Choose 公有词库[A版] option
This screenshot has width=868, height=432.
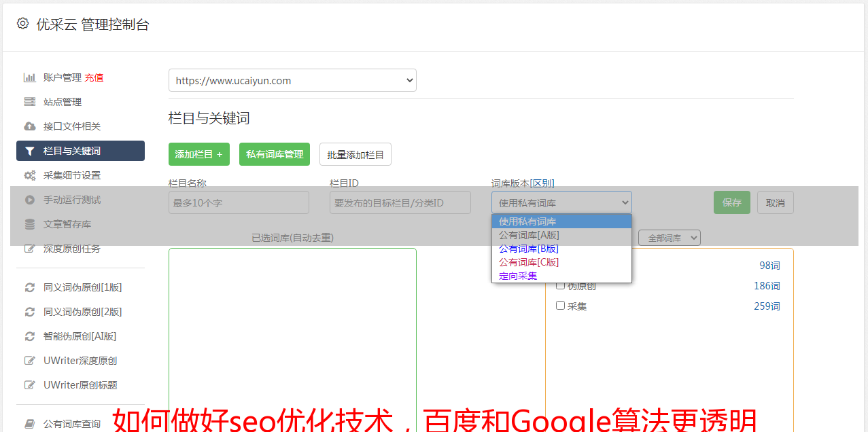coord(561,235)
